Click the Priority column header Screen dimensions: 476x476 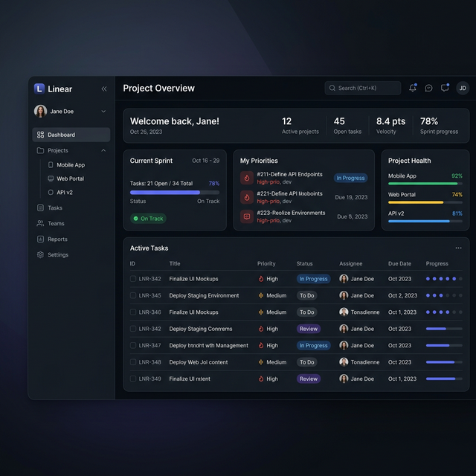(x=266, y=263)
